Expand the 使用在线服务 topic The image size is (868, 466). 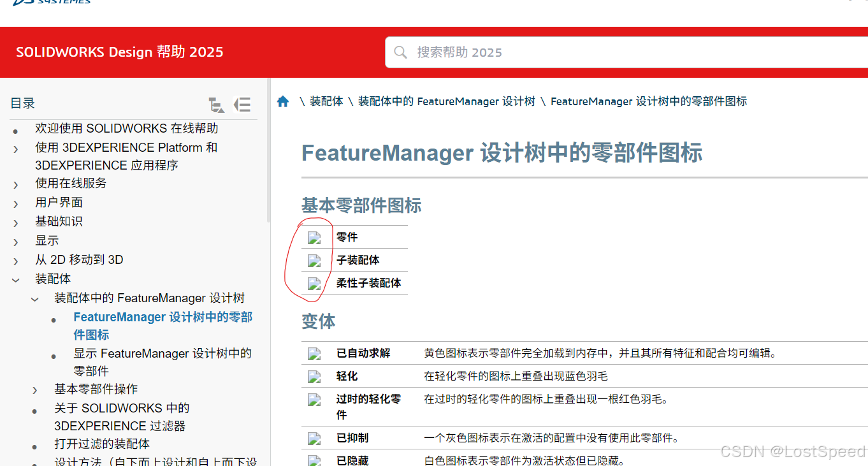click(16, 185)
